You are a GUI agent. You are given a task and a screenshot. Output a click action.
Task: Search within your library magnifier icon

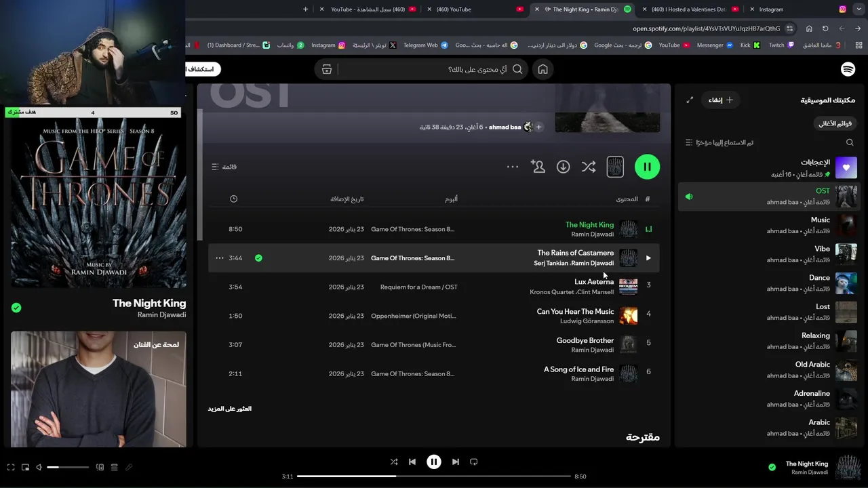[850, 142]
